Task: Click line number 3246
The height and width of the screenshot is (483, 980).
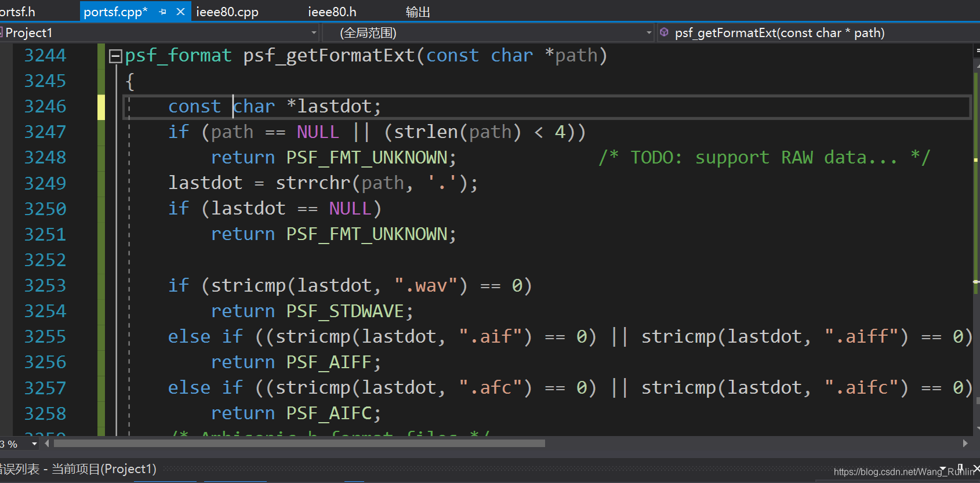Action: 45,107
